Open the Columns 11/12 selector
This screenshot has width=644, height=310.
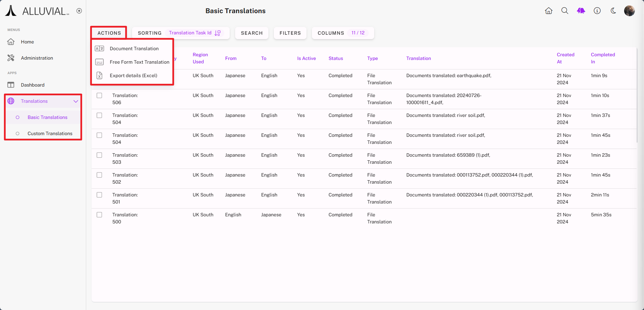point(343,33)
